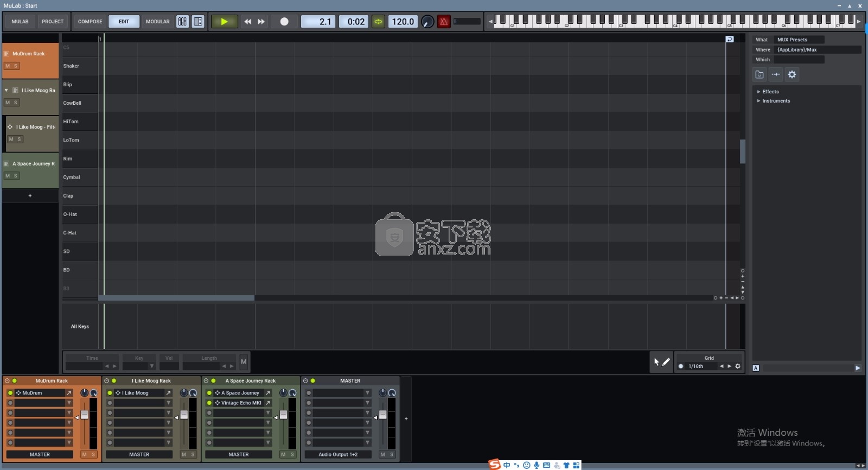Toggle the Vintage Echo MKI slot LED
This screenshot has height=470, width=868.
[209, 403]
